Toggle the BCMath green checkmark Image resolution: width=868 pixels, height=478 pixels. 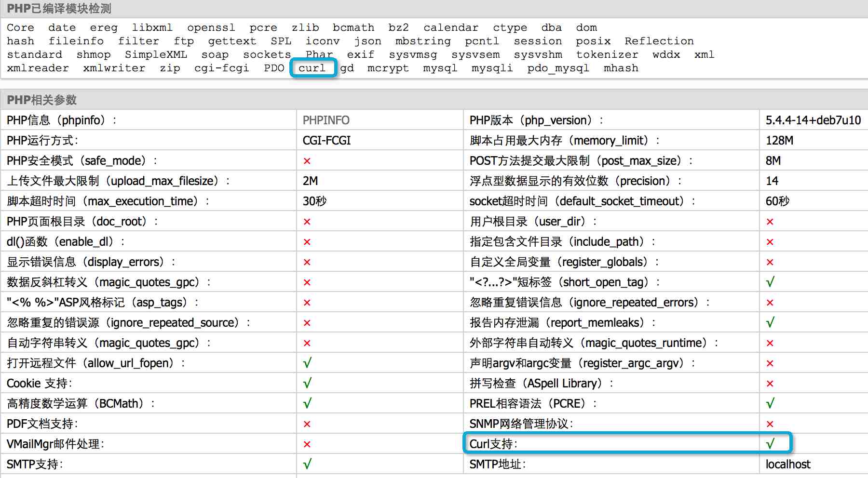[307, 403]
